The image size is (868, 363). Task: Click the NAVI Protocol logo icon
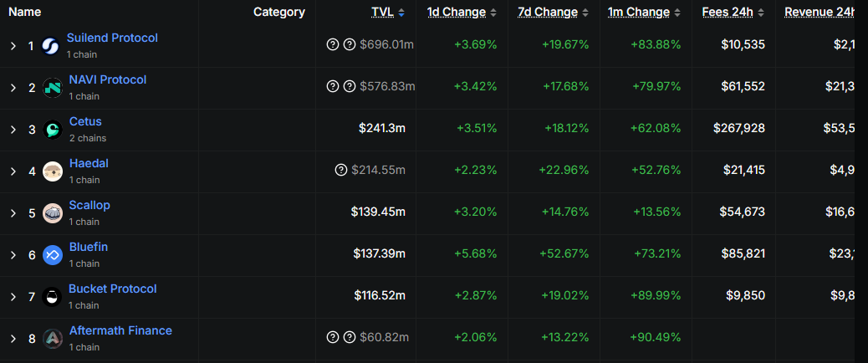pos(53,88)
